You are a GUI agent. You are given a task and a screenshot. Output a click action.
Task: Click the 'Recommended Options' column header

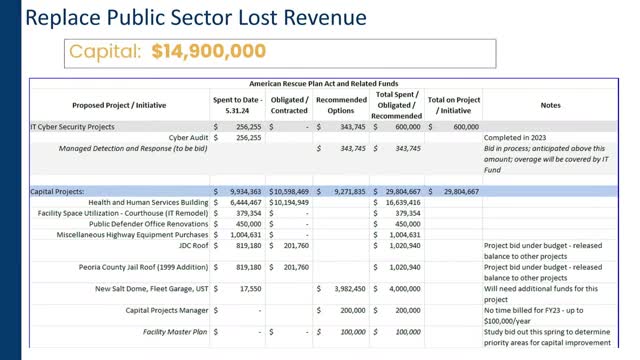point(341,105)
